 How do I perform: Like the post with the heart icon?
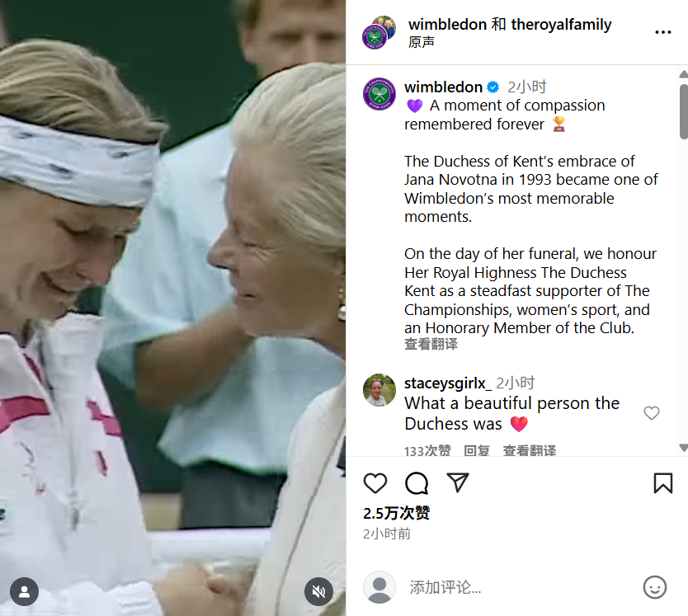tap(375, 483)
